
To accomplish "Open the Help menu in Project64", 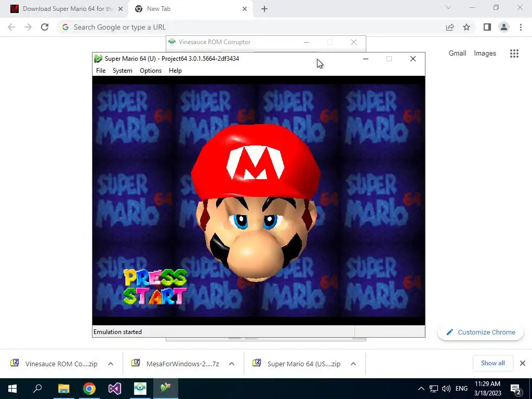I will coord(175,71).
